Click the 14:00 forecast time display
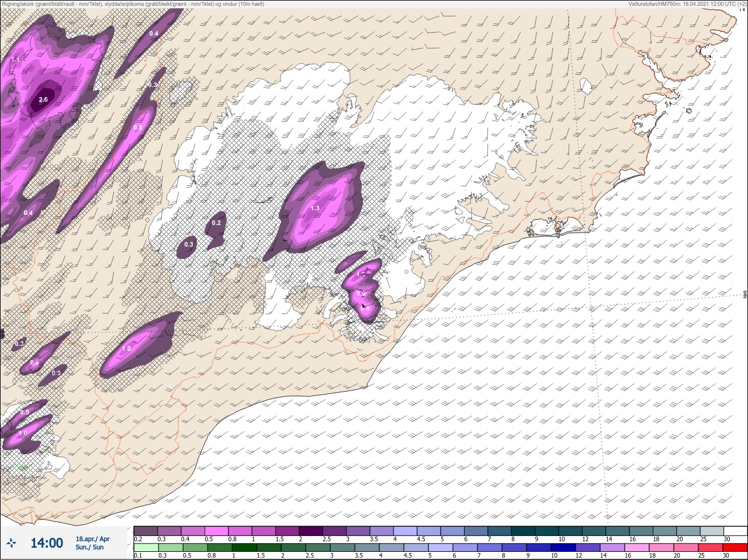This screenshot has height=560, width=748. [47, 543]
